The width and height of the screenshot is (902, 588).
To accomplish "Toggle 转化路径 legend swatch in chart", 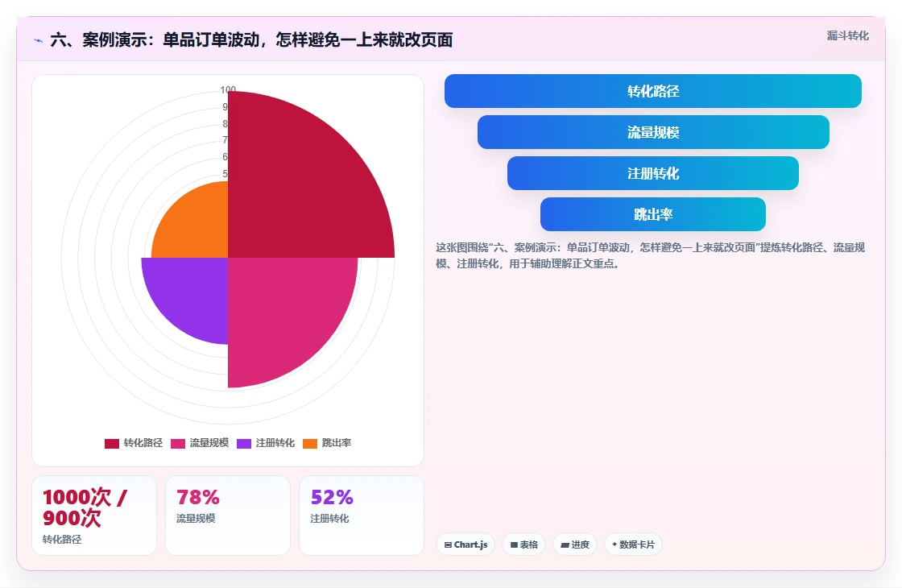I will coord(112,443).
